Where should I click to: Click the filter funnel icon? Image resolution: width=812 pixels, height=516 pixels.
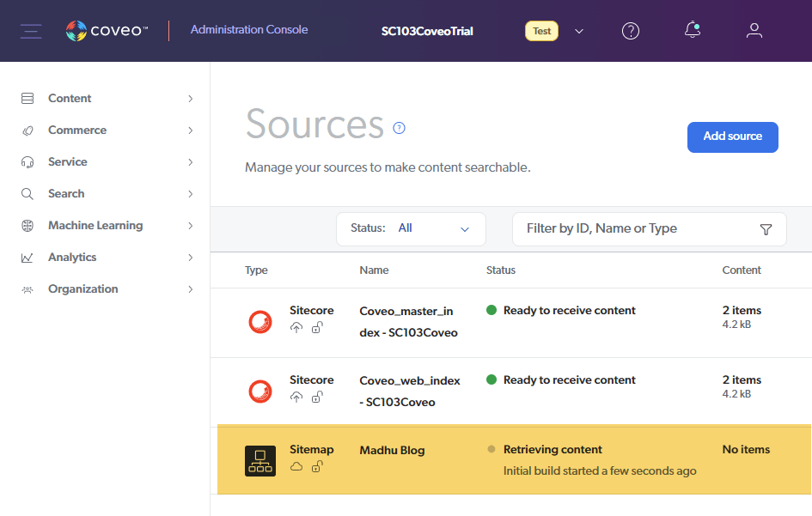766,229
